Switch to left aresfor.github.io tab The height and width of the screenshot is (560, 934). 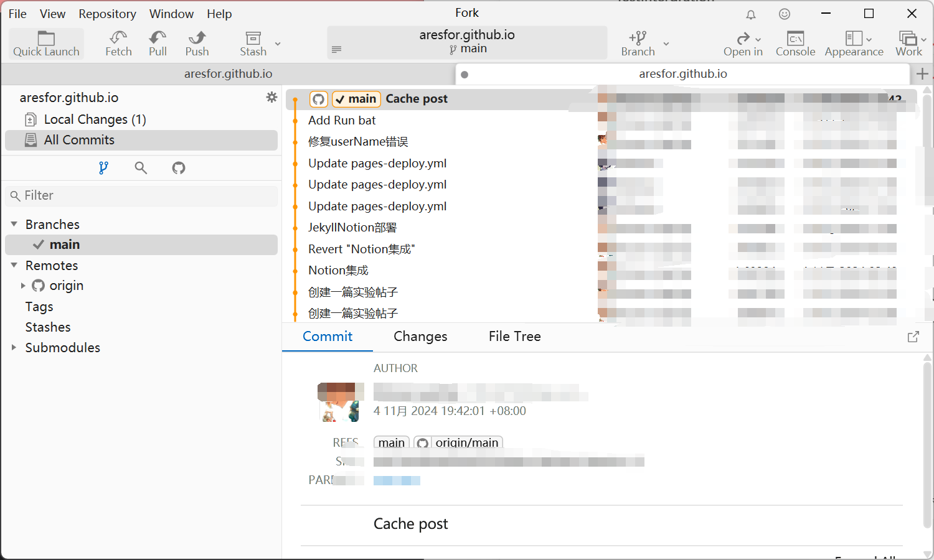[228, 74]
